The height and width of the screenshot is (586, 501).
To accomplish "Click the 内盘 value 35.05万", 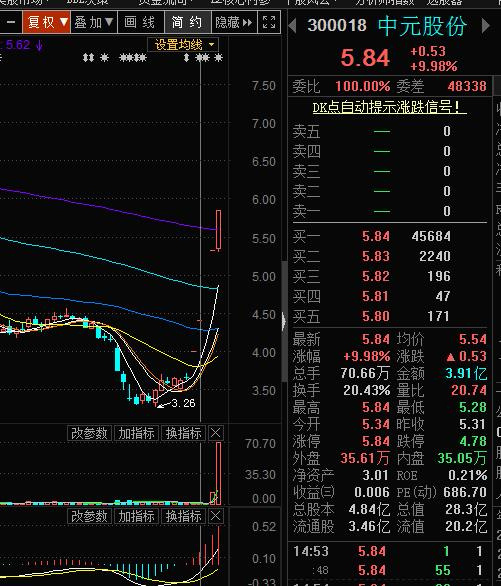I will (462, 458).
